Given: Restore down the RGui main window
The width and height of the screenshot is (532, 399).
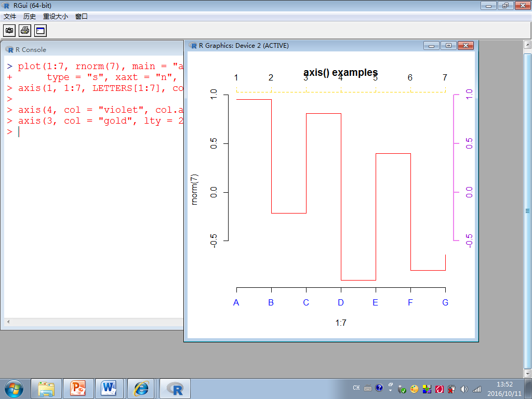Looking at the screenshot, I should pos(506,5).
